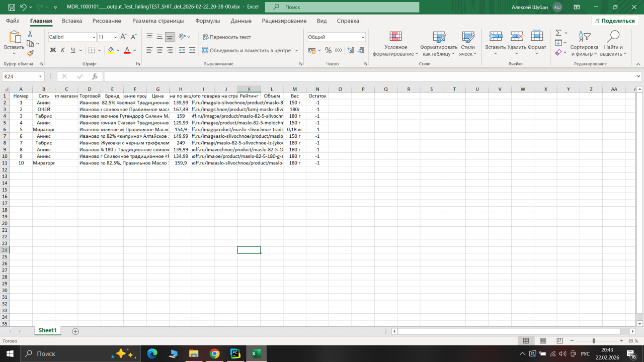This screenshot has height=362, width=644.
Task: Click the Undo icon in the title bar
Action: point(24,8)
